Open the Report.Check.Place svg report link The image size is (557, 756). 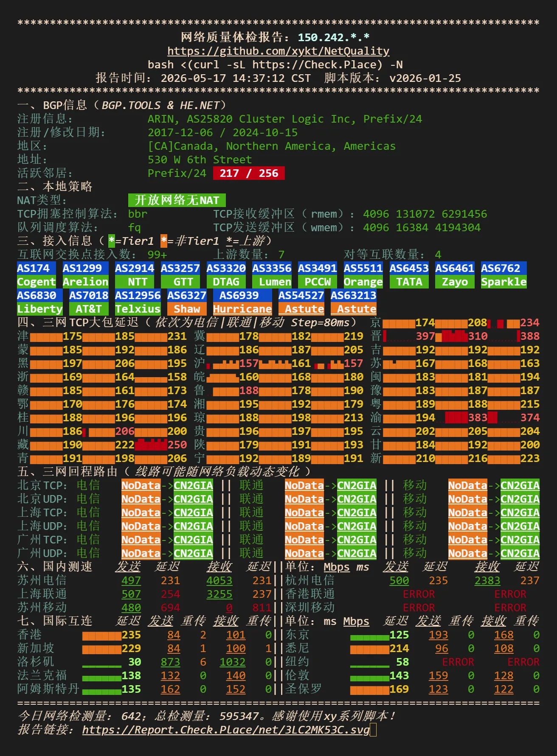[226, 730]
